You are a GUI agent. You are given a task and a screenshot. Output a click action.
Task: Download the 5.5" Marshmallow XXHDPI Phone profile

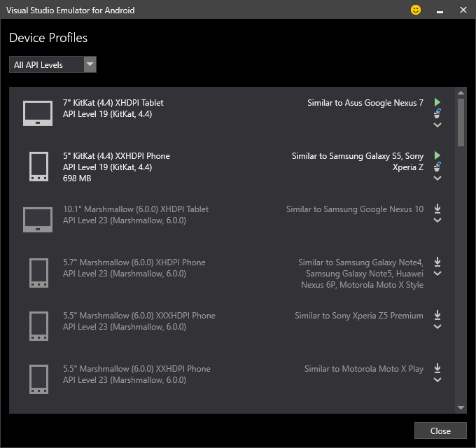tap(437, 368)
